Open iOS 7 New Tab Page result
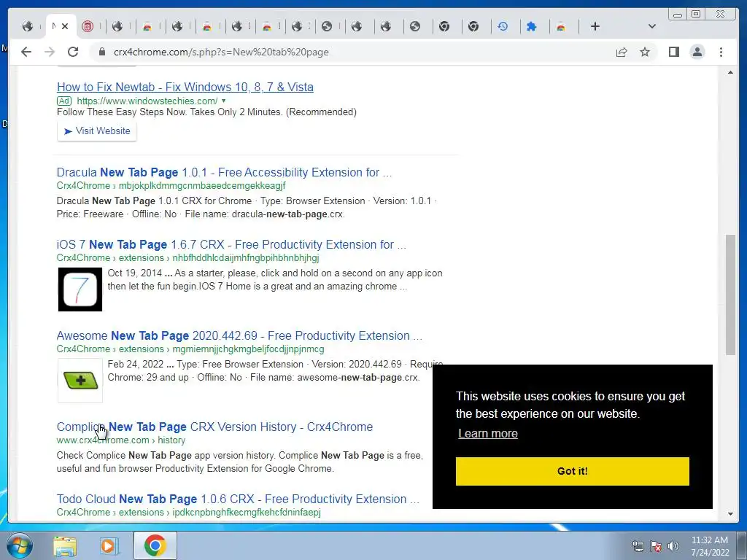This screenshot has width=747, height=560. (231, 245)
